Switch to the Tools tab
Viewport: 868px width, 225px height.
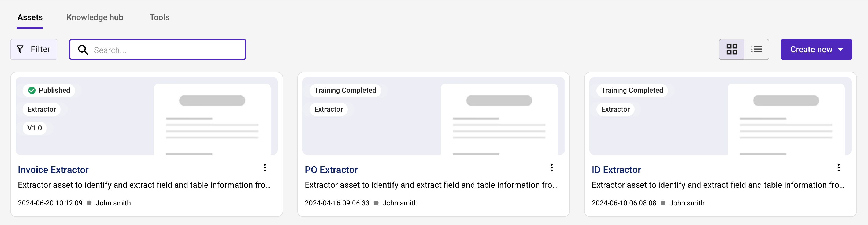159,17
